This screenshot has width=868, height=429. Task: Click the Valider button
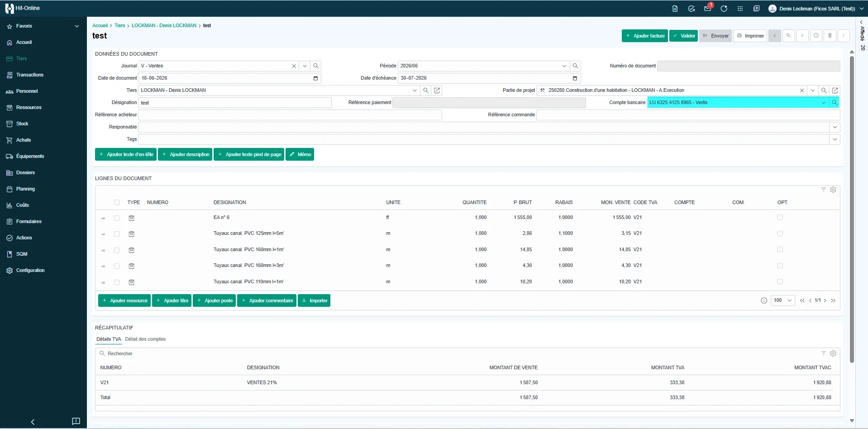pos(683,36)
